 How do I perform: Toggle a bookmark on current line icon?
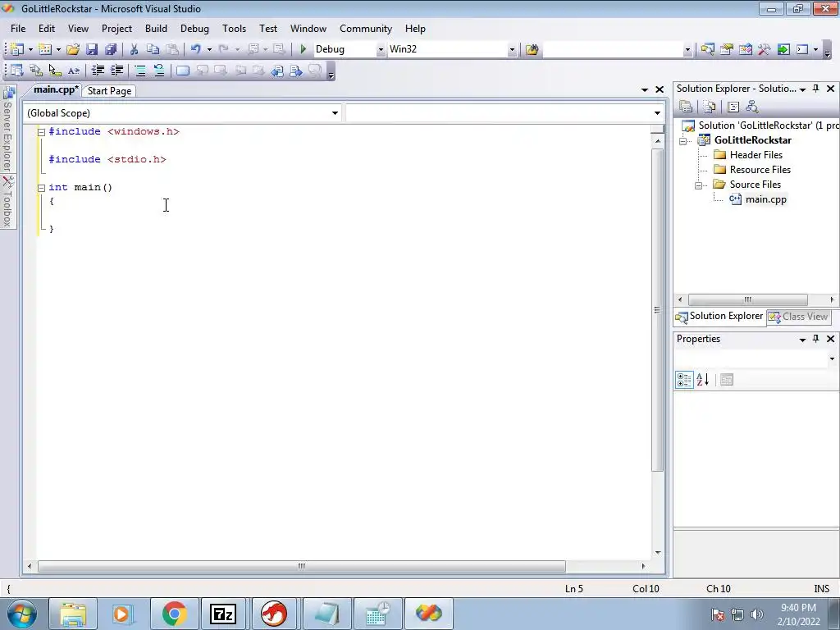pos(183,71)
